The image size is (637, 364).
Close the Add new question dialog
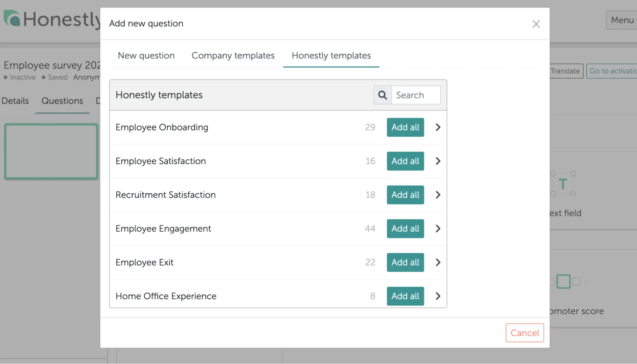point(536,24)
